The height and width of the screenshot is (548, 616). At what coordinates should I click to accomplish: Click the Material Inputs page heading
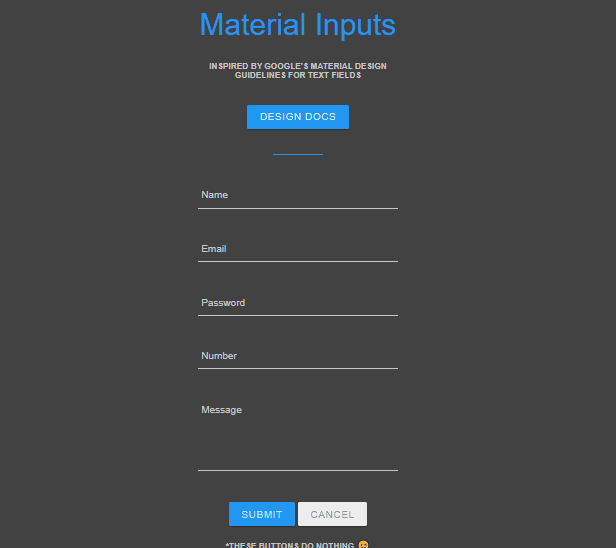click(297, 25)
